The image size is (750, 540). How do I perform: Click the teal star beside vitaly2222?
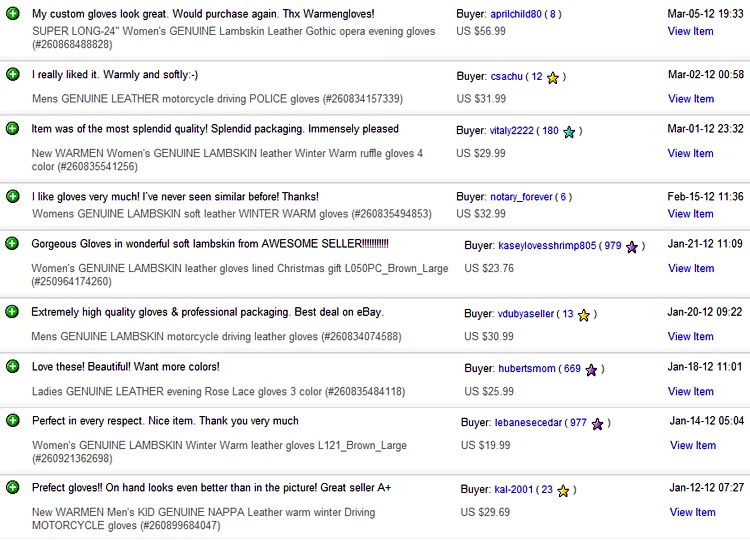(x=569, y=132)
